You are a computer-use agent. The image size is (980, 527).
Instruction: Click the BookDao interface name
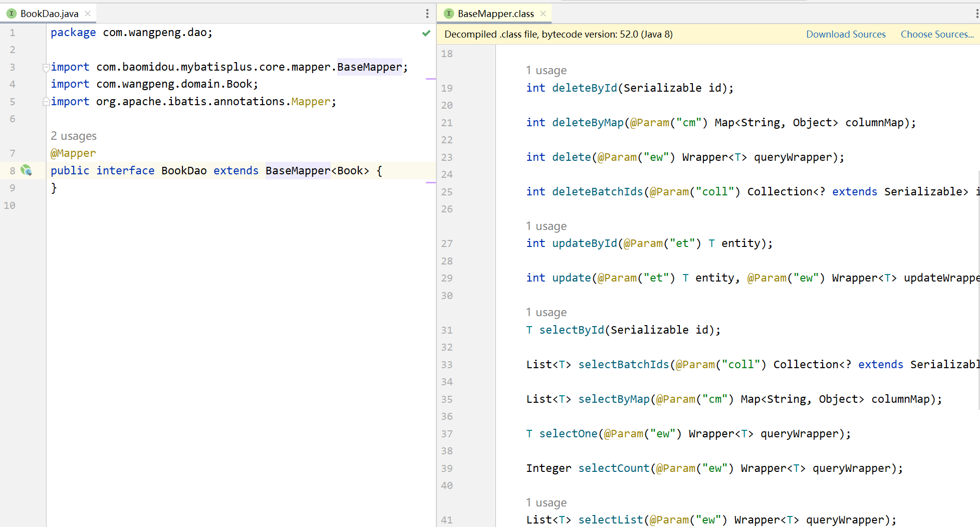tap(184, 171)
